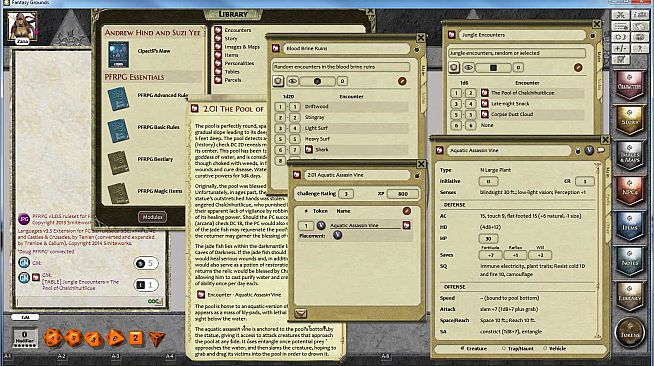Image resolution: width=654 pixels, height=366 pixels.
Task: Add encounter to combat tracker button
Action: [x=300, y=313]
